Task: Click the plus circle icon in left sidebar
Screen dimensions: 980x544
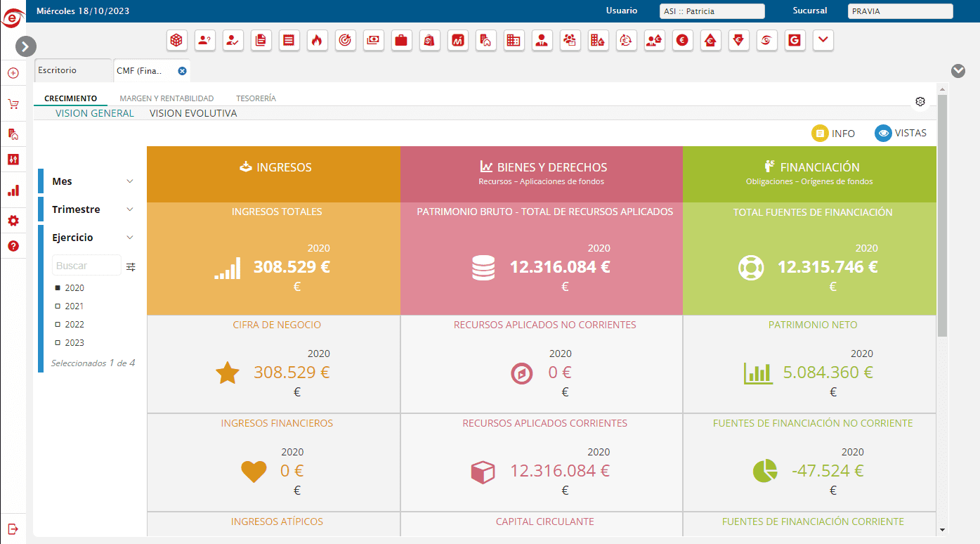Action: 13,73
